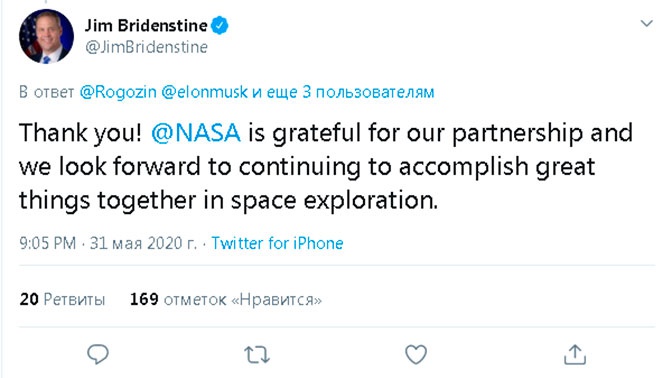Viewport: 672px width, 378px height.
Task: Click the tweet text about space exploration
Action: tap(326, 167)
